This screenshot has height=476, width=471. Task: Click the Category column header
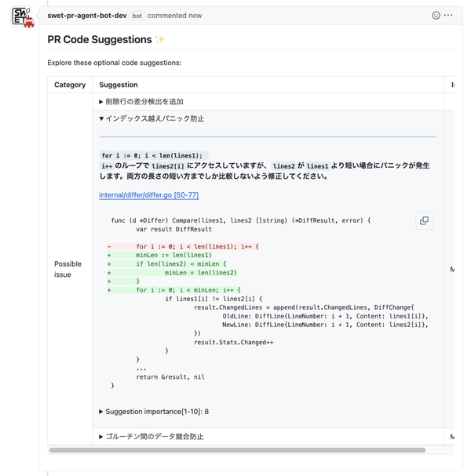pos(70,85)
